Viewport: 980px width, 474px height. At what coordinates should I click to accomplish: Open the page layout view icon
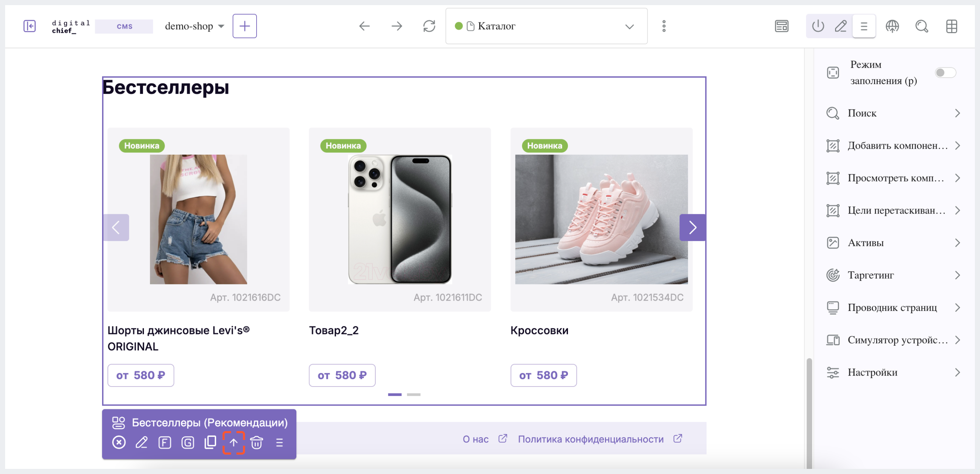pyautogui.click(x=781, y=26)
